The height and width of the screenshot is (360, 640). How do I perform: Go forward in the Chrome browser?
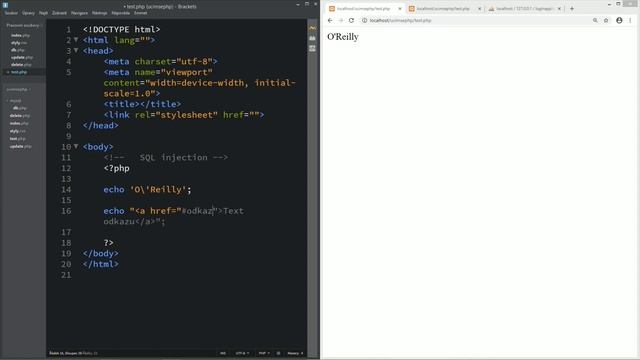[341, 20]
